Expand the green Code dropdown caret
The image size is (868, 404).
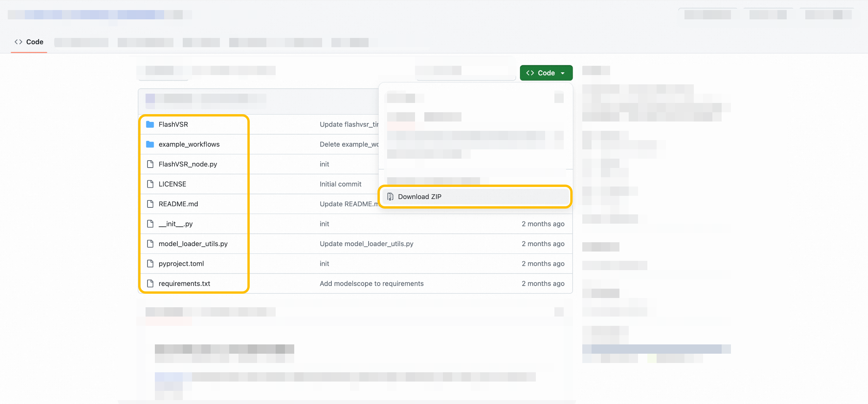click(563, 73)
